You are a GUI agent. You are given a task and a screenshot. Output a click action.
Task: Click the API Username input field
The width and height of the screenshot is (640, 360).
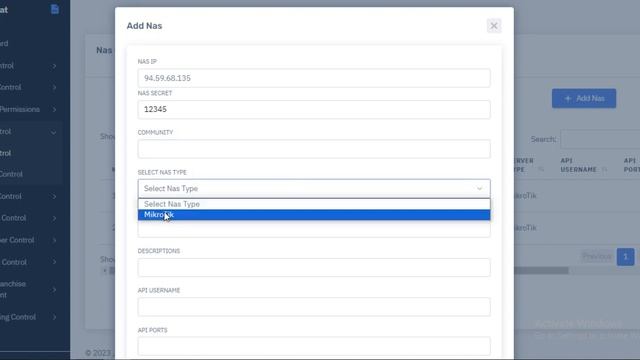pos(314,307)
